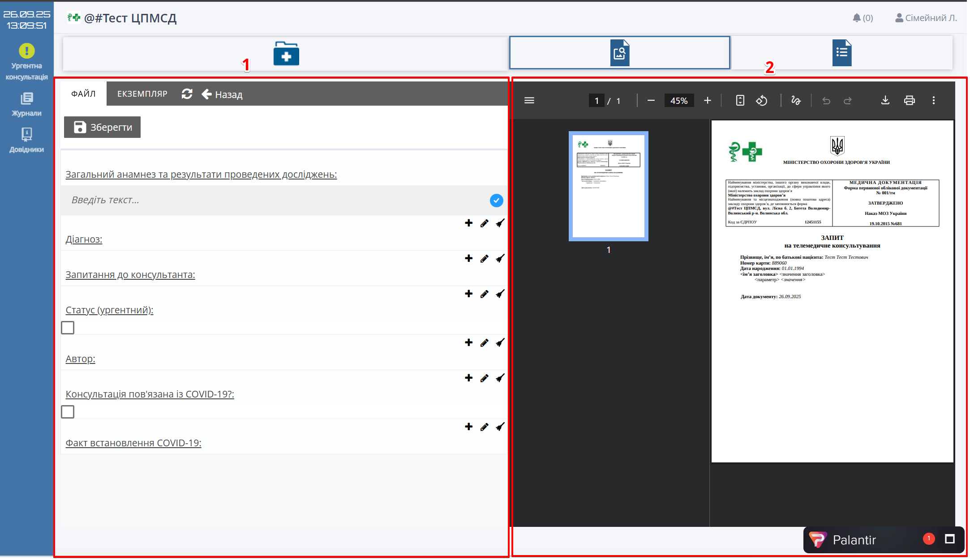The image size is (970, 560).
Task: Check the COVID-19 related consultation checkbox
Action: click(68, 412)
